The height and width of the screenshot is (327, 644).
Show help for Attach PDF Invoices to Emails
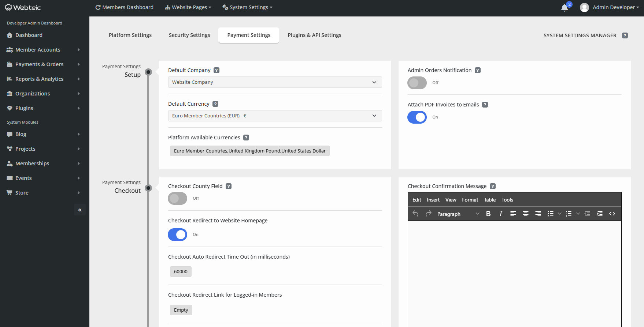pos(485,105)
